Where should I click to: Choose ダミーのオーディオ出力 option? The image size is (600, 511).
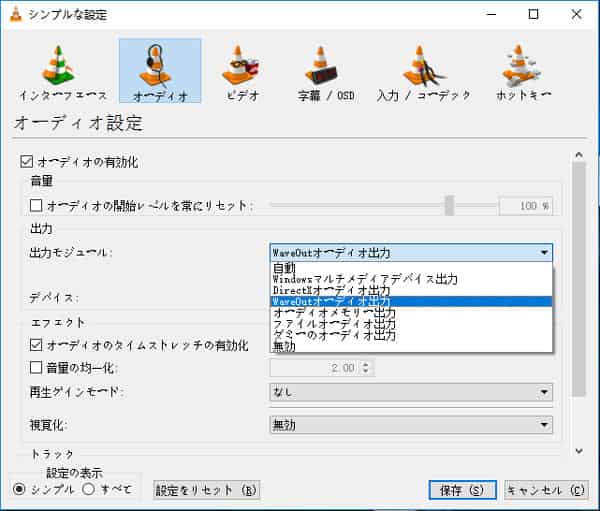(411, 335)
